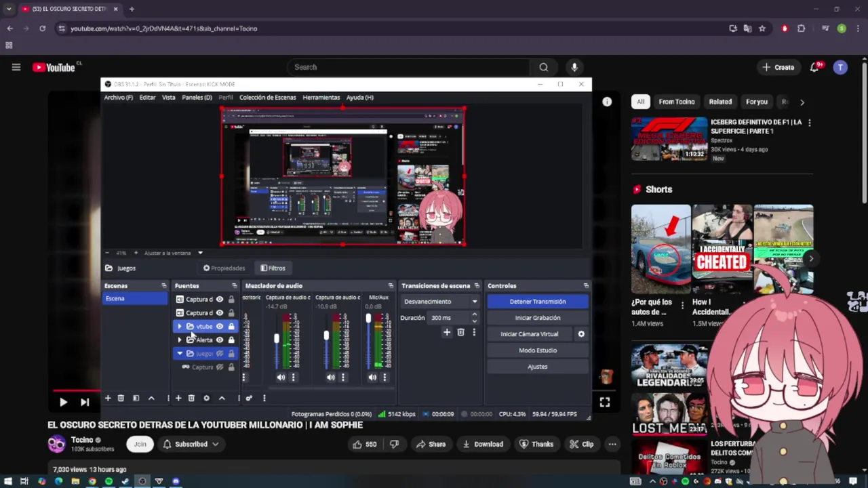Open scene filters icon in Escenas toolbar
This screenshot has width=868, height=488.
pyautogui.click(x=136, y=398)
